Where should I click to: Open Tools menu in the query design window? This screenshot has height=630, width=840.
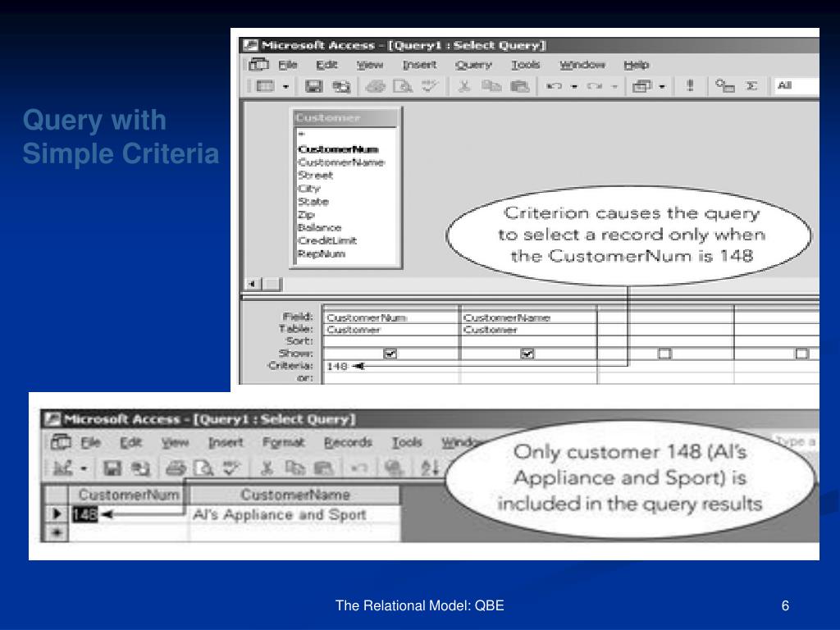[x=525, y=65]
